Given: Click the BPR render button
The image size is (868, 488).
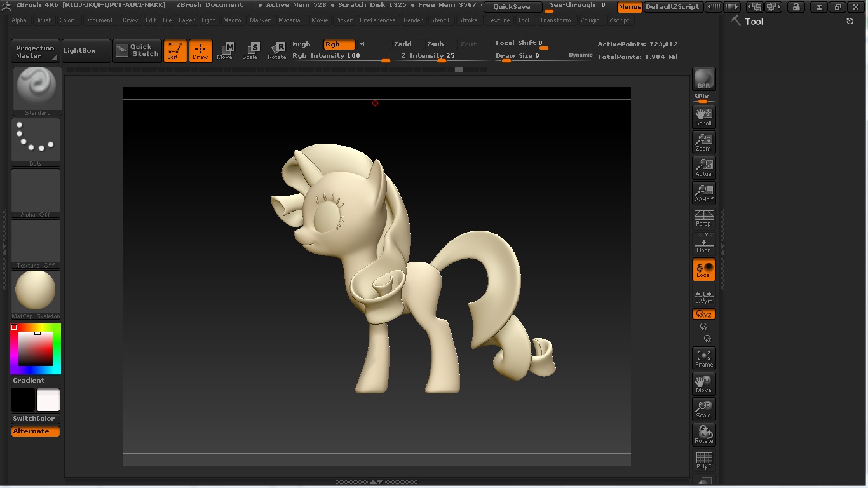Looking at the screenshot, I should coord(703,79).
